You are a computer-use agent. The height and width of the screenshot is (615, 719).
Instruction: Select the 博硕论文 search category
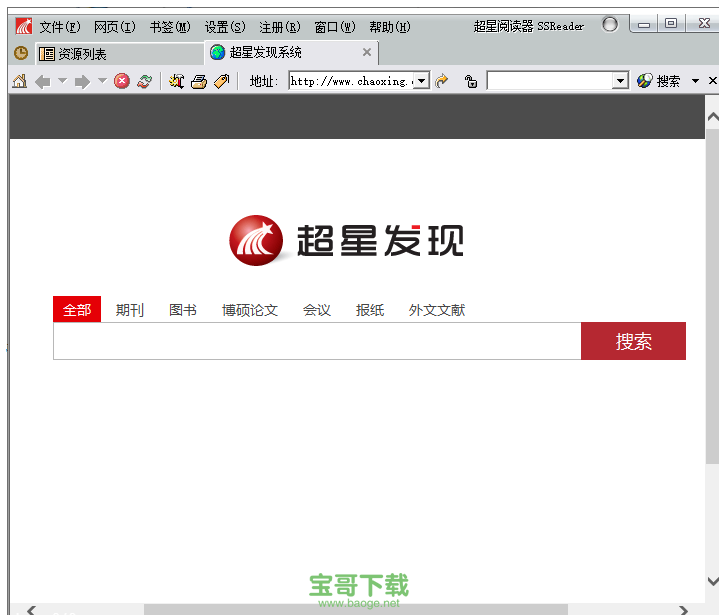coord(250,310)
